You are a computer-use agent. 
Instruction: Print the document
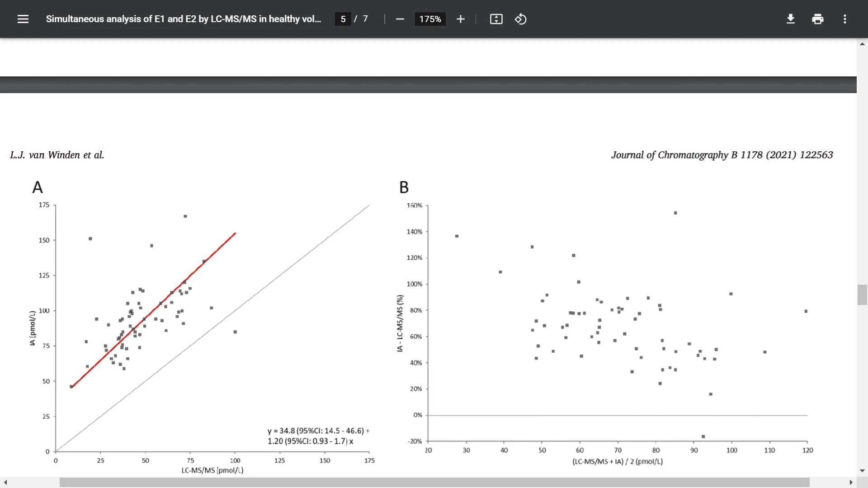point(817,19)
